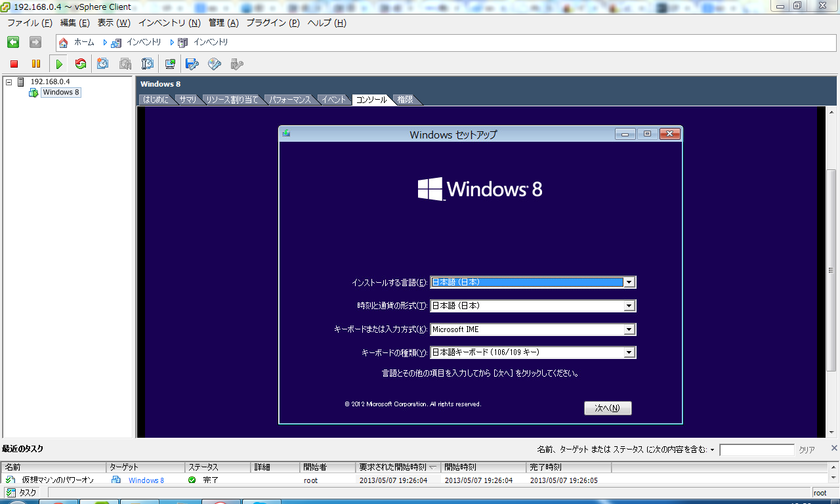Open the ヘルプ menu
The image size is (840, 504).
[327, 23]
